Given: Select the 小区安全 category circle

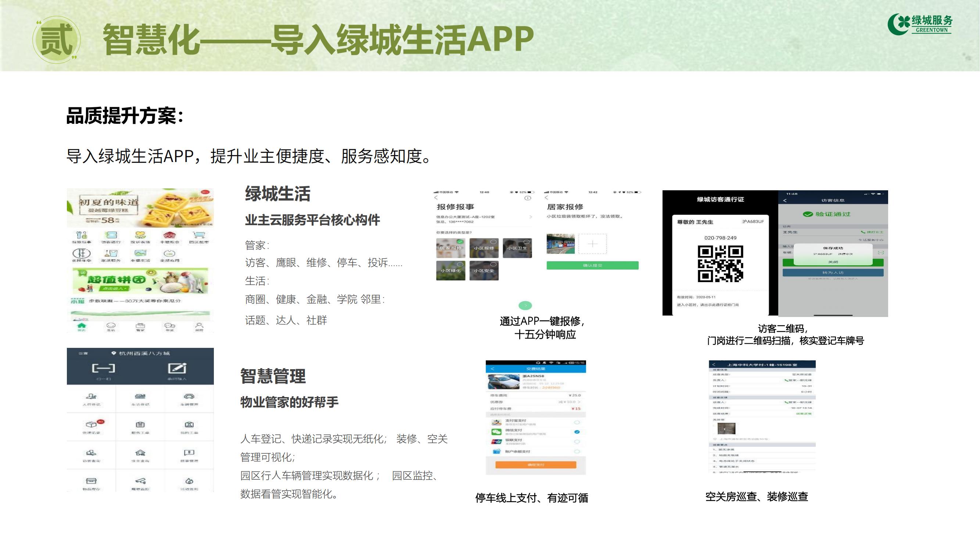Looking at the screenshot, I should [x=493, y=264].
